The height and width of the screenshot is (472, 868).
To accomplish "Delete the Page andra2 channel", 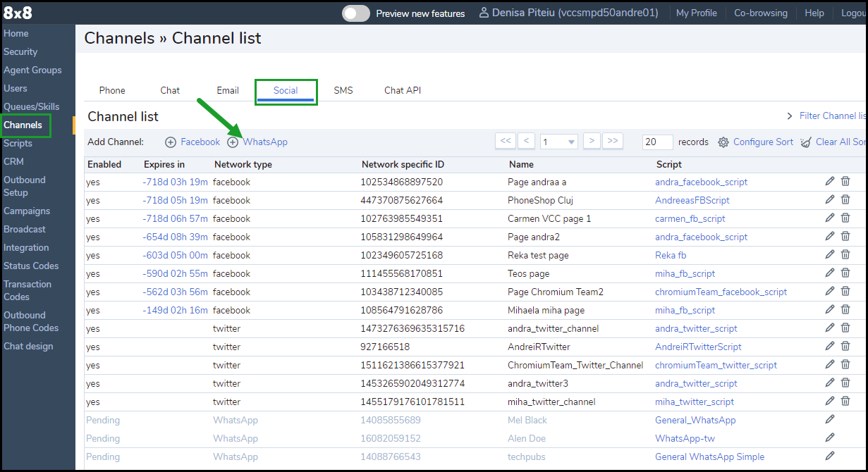I will [x=845, y=236].
